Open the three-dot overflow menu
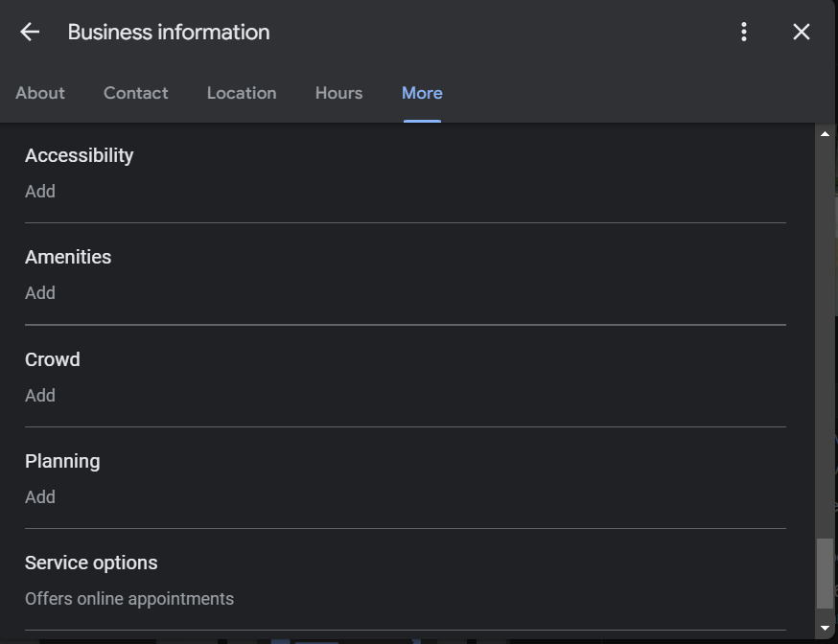Screen dimensions: 838x644 pyautogui.click(x=743, y=32)
